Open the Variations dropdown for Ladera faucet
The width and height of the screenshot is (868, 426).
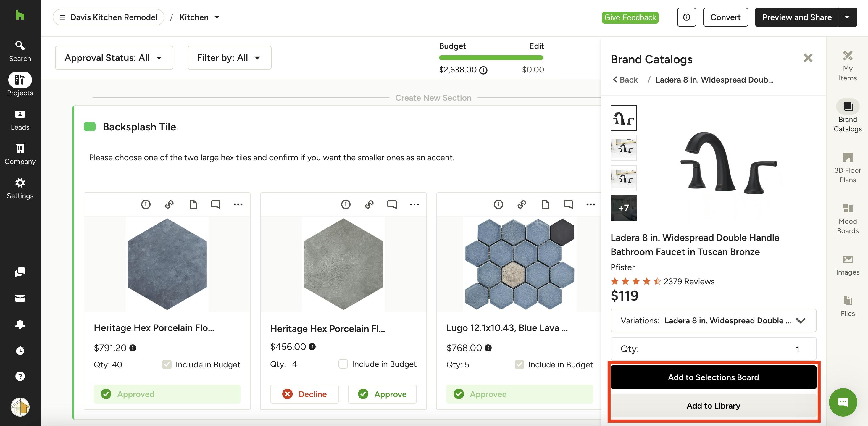tap(713, 320)
